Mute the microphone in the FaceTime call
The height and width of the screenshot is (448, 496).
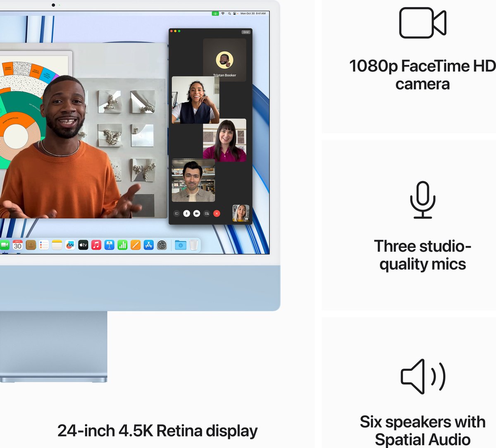click(186, 213)
